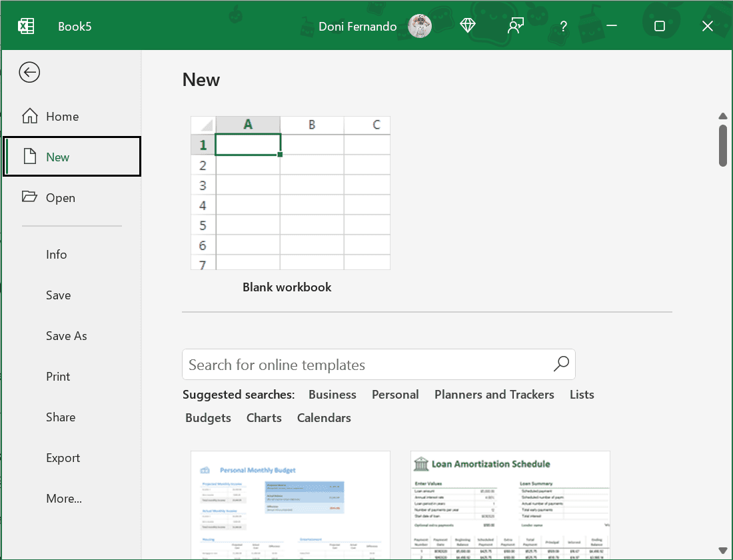Click the Planners and Trackers suggestion
Viewport: 733px width, 560px height.
494,394
